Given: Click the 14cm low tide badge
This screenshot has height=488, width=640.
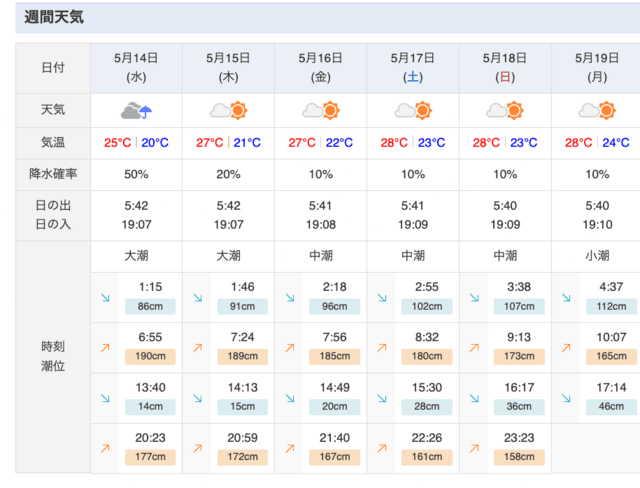Looking at the screenshot, I should coord(150,407).
